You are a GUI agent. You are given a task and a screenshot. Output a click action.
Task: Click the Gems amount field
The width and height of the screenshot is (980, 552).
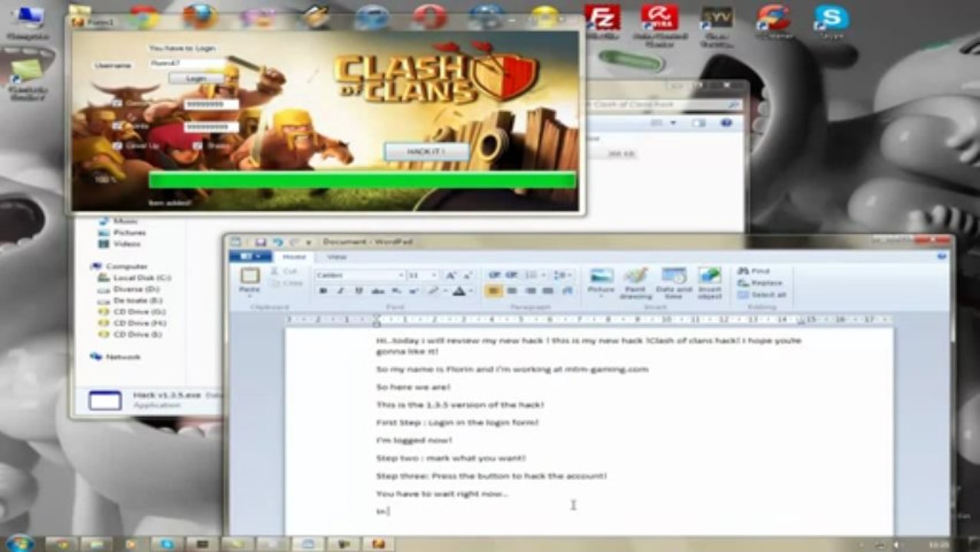(211, 103)
